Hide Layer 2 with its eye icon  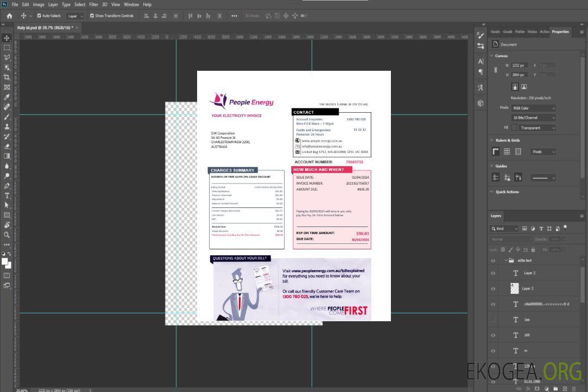pyautogui.click(x=493, y=273)
